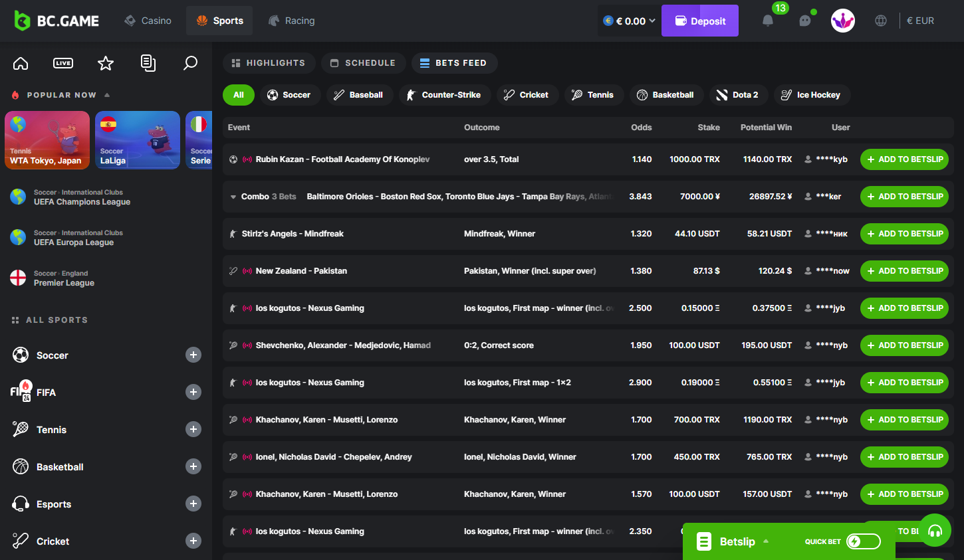This screenshot has width=964, height=560.
Task: Expand Soccer with plus button
Action: click(x=193, y=355)
